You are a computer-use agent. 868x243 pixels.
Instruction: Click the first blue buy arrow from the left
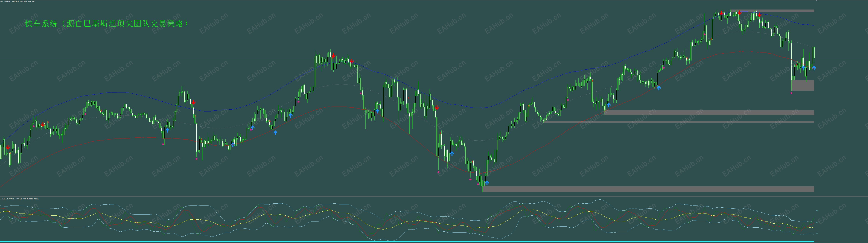[168, 130]
